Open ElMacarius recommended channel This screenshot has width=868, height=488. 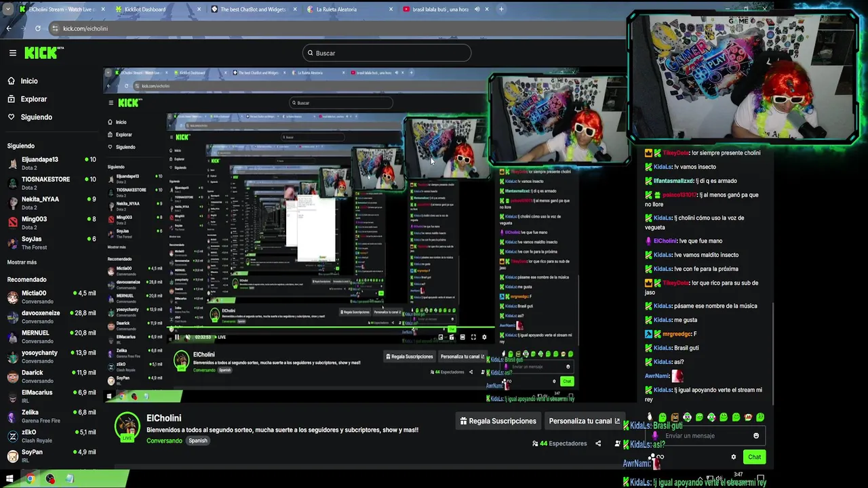(52, 396)
